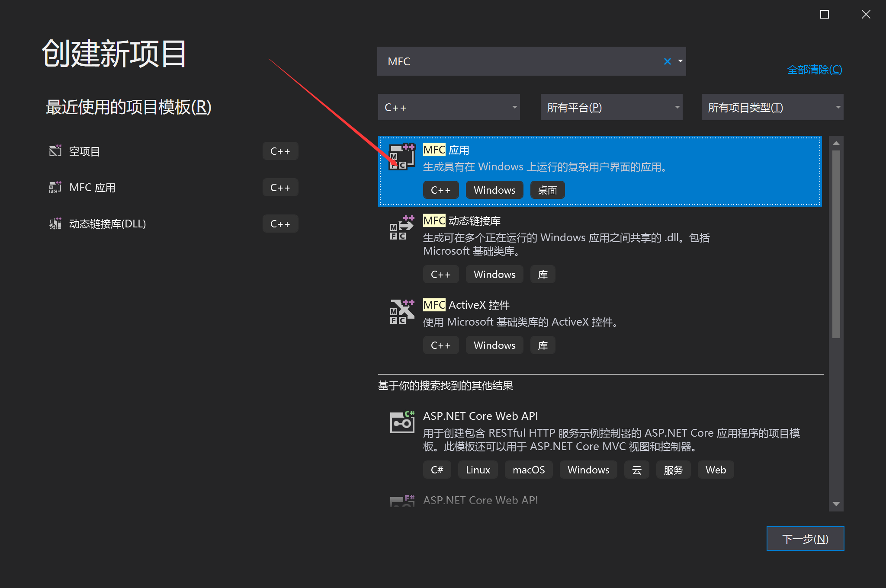Maximize the create project window

tap(825, 14)
